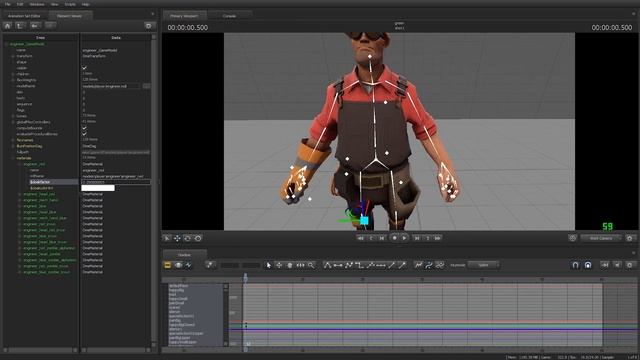Expand the bones tree node

tap(13, 116)
